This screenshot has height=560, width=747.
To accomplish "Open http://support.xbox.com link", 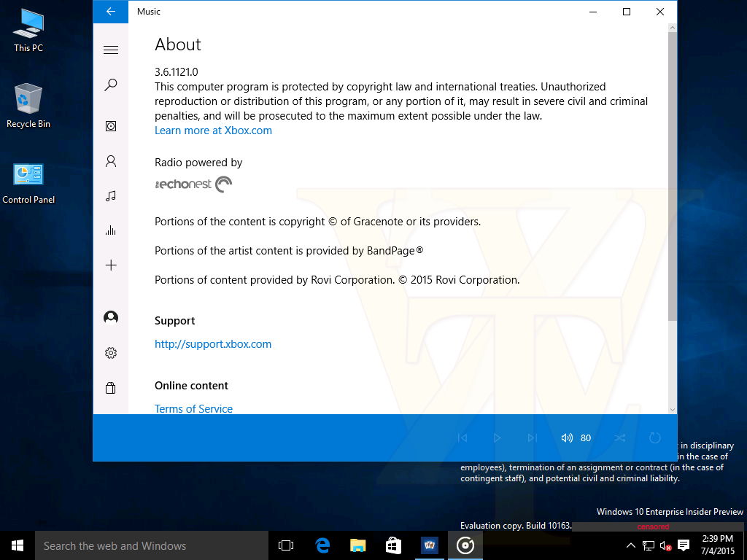I will tap(213, 344).
